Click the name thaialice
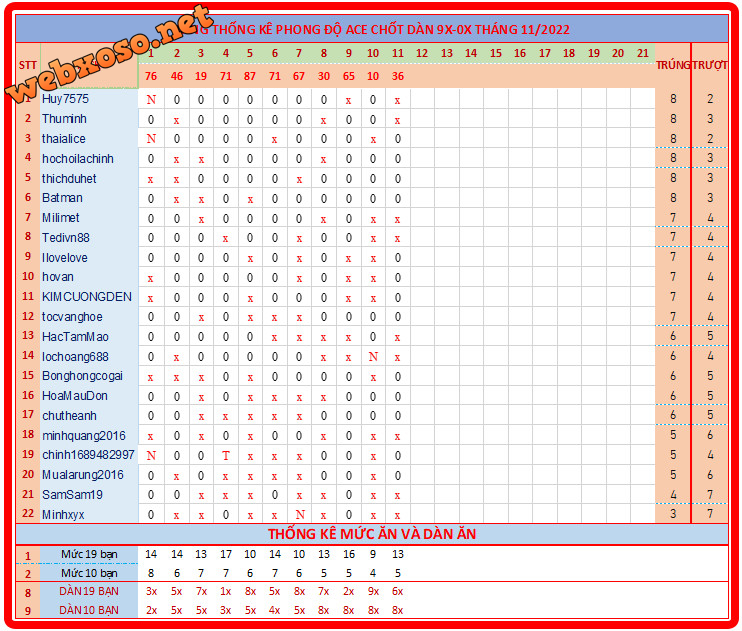 pos(64,139)
